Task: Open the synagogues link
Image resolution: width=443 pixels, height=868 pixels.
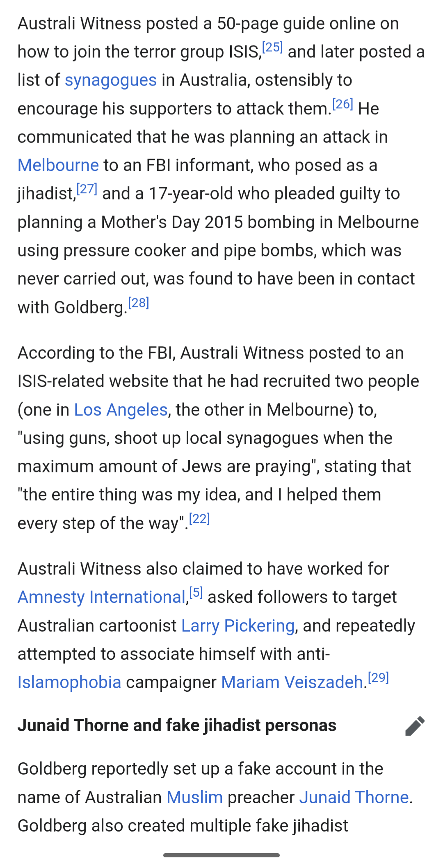Action: [x=111, y=80]
